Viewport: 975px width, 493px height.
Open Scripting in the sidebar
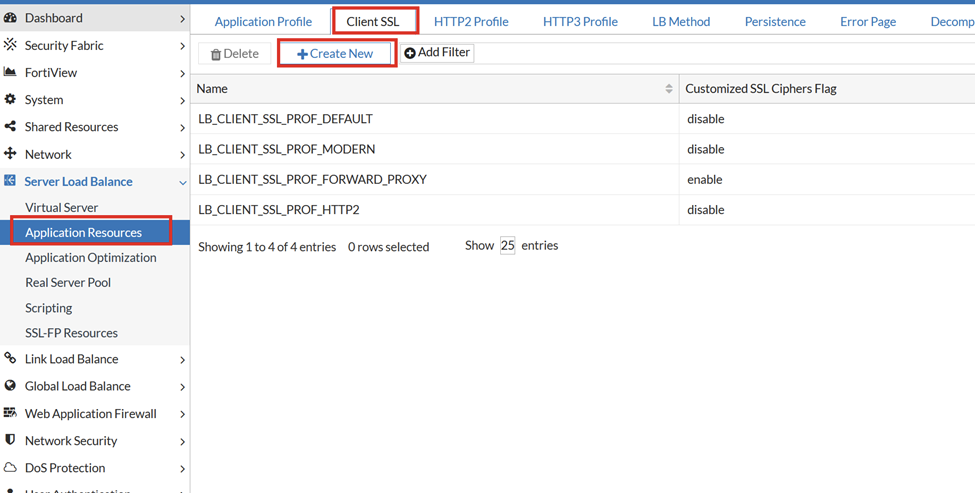click(x=49, y=308)
